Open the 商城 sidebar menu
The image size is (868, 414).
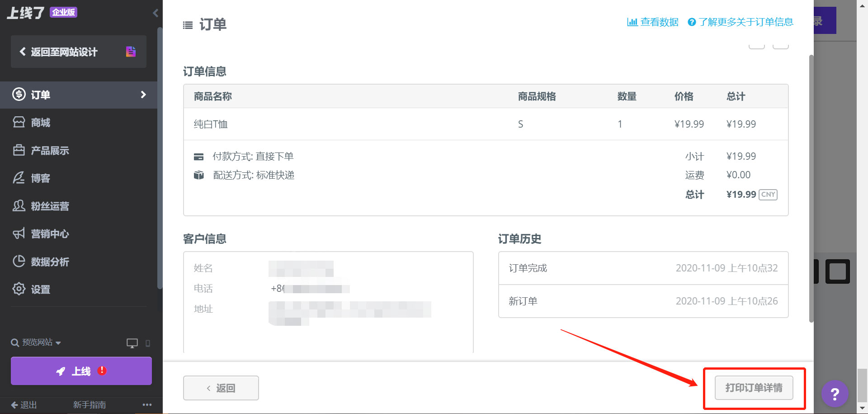(41, 123)
